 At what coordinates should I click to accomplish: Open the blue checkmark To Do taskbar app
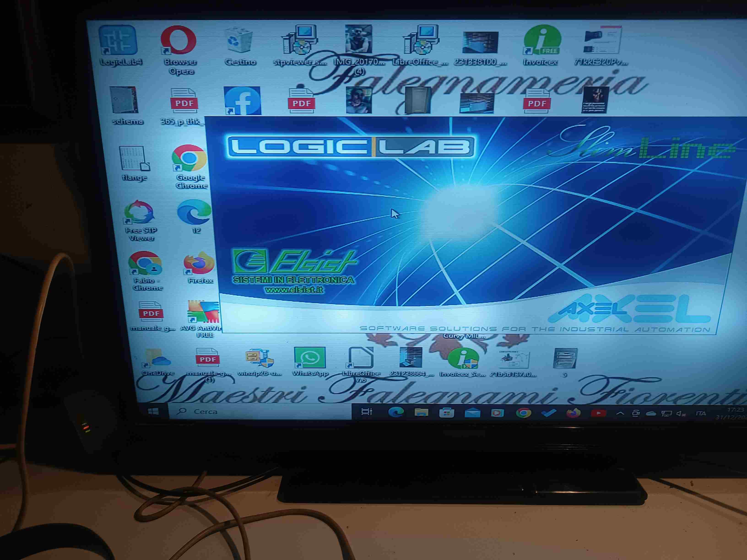click(x=548, y=413)
